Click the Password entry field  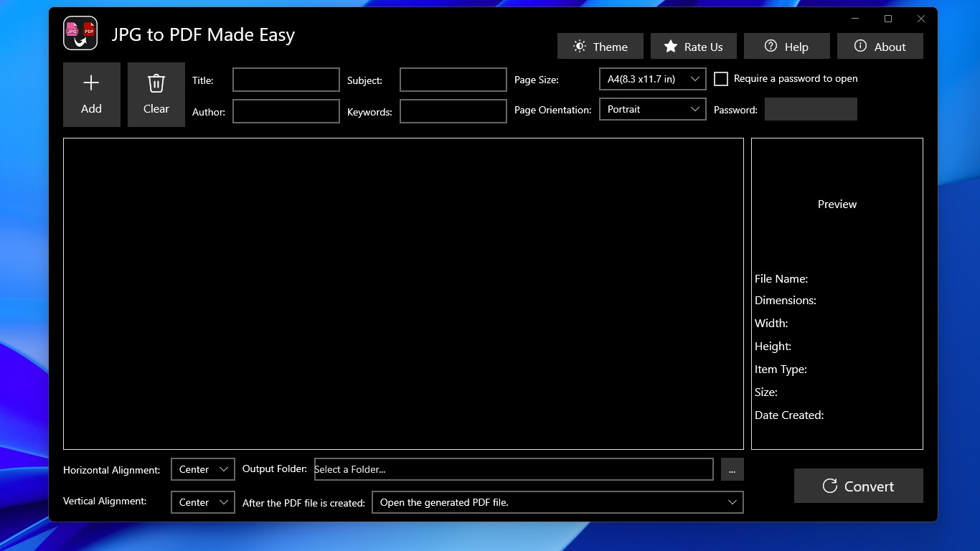(811, 109)
